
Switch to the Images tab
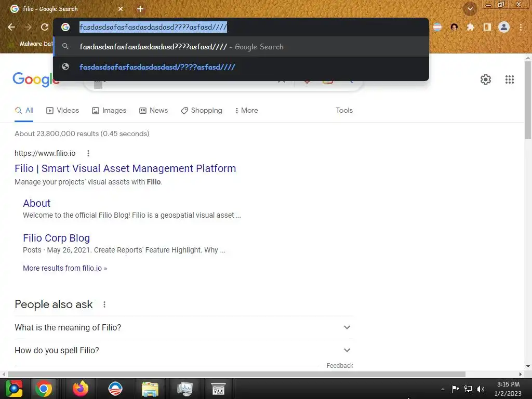[x=109, y=110]
